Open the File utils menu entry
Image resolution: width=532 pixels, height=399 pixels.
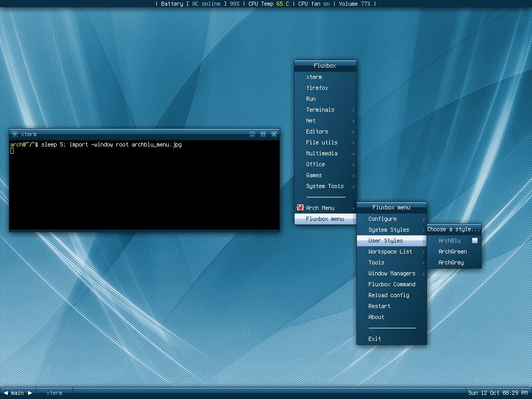pos(325,142)
